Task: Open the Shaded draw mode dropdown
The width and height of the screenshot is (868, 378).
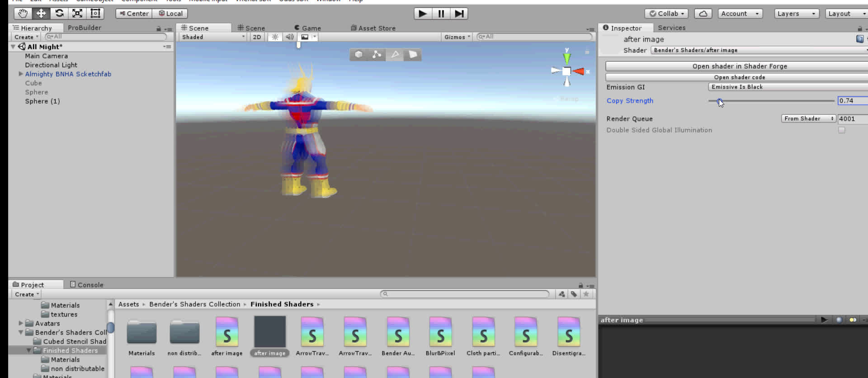Action: (213, 37)
